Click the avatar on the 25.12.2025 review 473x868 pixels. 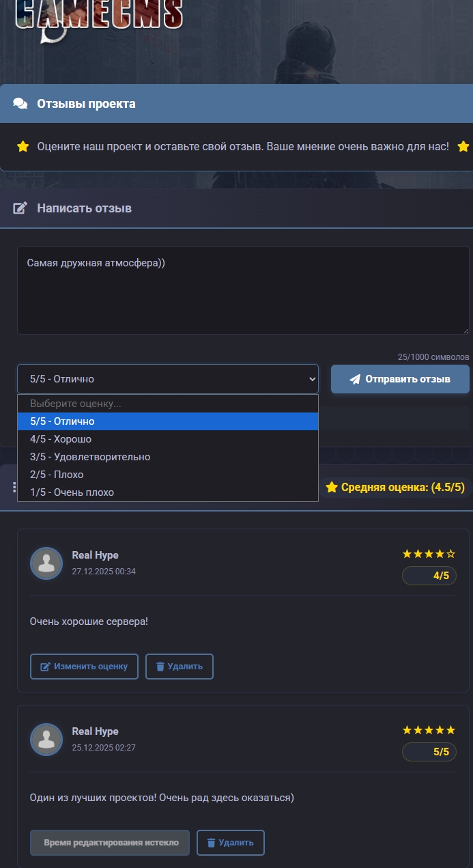tap(46, 740)
